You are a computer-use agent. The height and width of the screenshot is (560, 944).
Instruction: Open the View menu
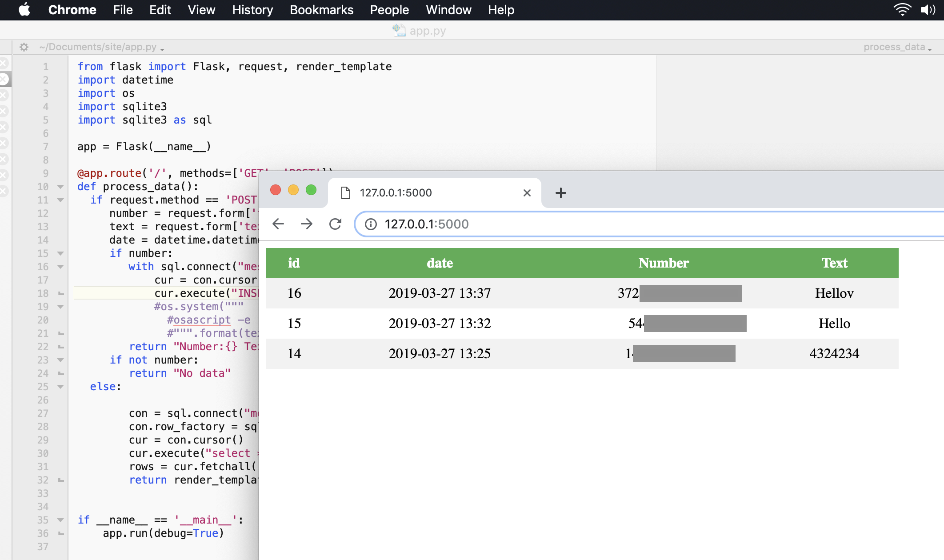click(201, 10)
